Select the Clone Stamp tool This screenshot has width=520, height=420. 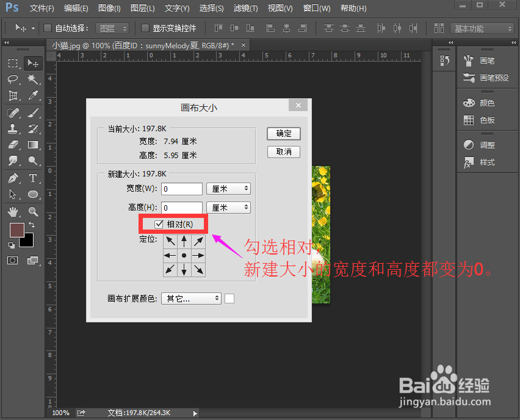[13, 129]
